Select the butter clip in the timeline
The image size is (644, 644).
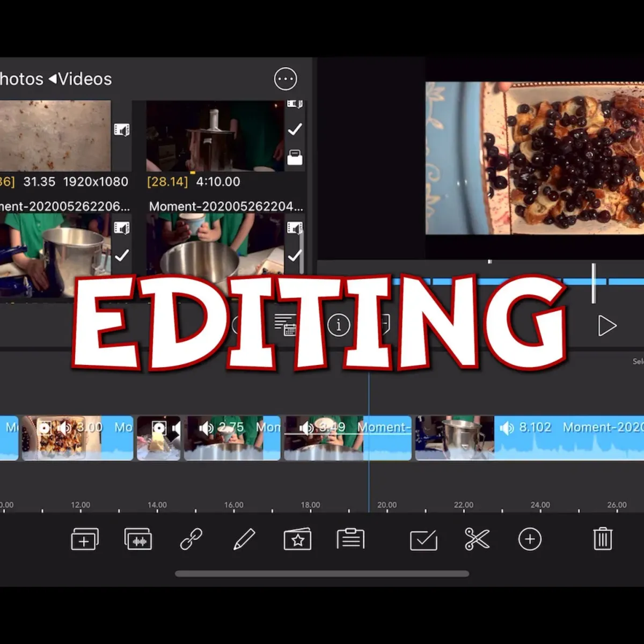click(x=159, y=438)
